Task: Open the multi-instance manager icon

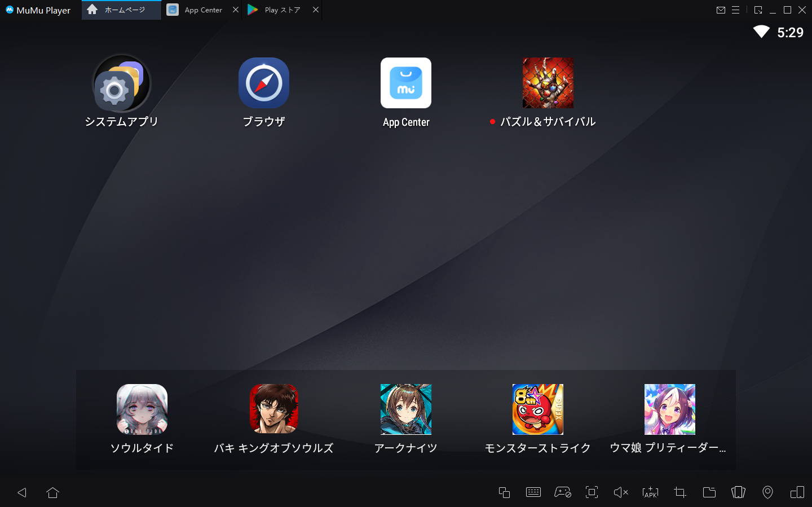Action: pyautogui.click(x=504, y=492)
